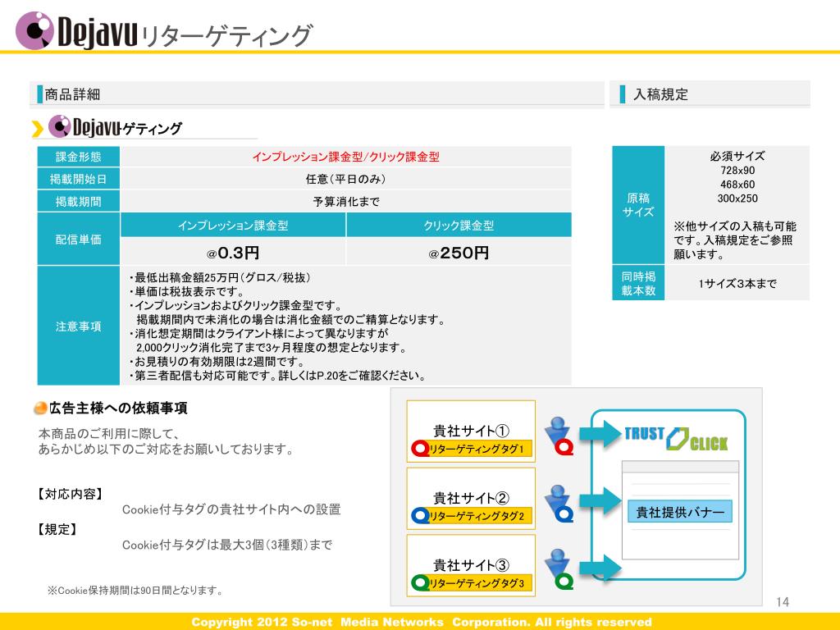Click the page number 14

coord(782,602)
